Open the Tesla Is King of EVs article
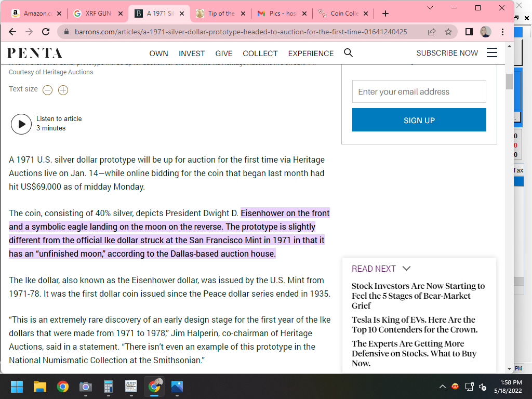Image resolution: width=532 pixels, height=399 pixels. 415,325
